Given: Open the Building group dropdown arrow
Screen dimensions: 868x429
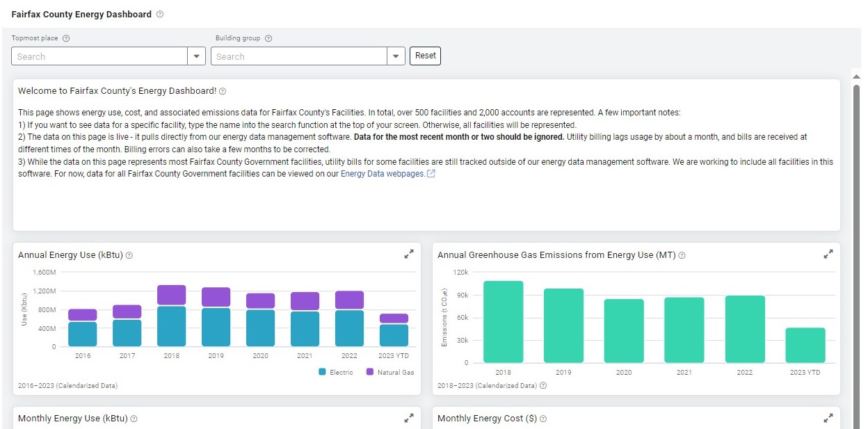Looking at the screenshot, I should 396,56.
